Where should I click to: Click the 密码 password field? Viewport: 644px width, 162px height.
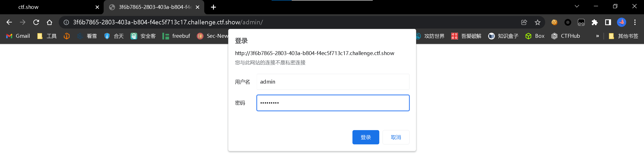click(333, 103)
